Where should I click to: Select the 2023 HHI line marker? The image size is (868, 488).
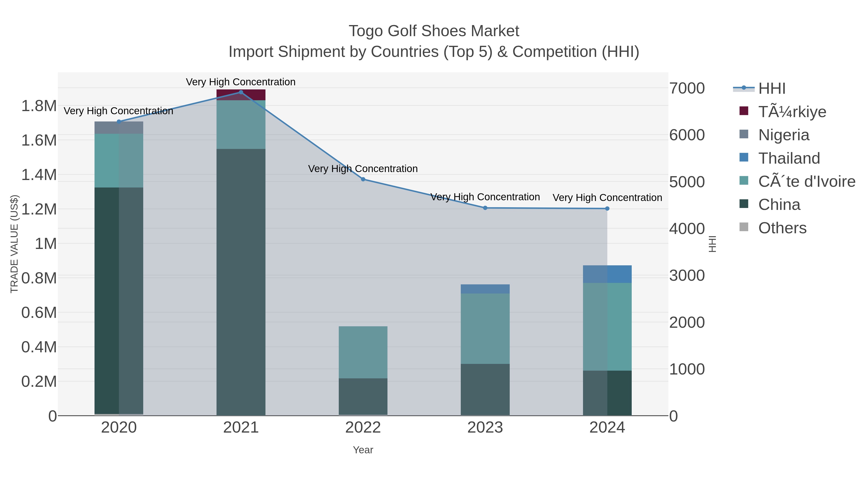[x=485, y=208]
